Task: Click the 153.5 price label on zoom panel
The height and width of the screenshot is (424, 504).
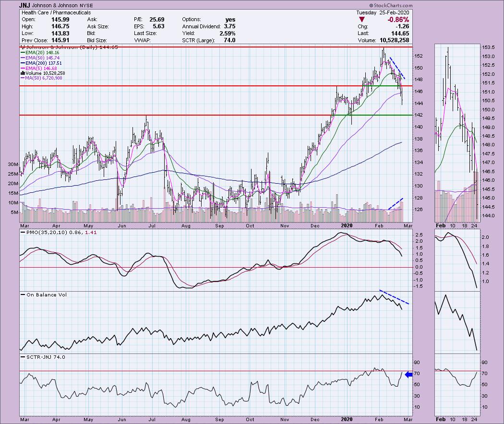Action: pyautogui.click(x=488, y=47)
